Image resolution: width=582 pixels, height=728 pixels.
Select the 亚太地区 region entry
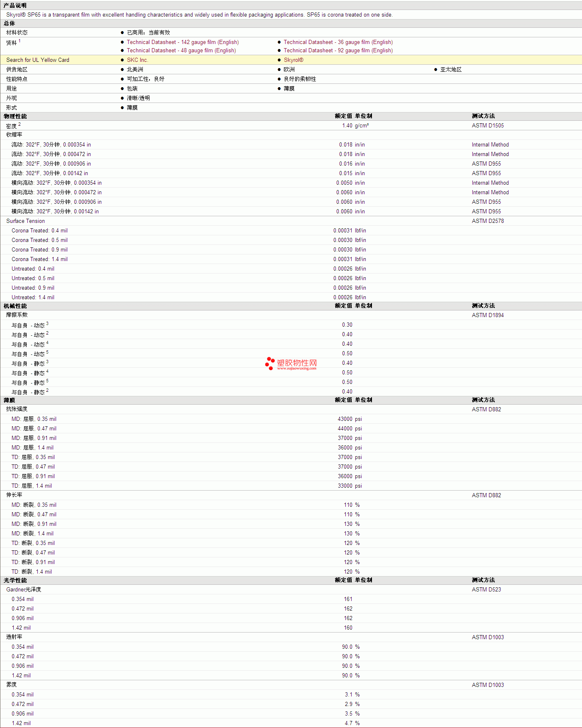451,69
